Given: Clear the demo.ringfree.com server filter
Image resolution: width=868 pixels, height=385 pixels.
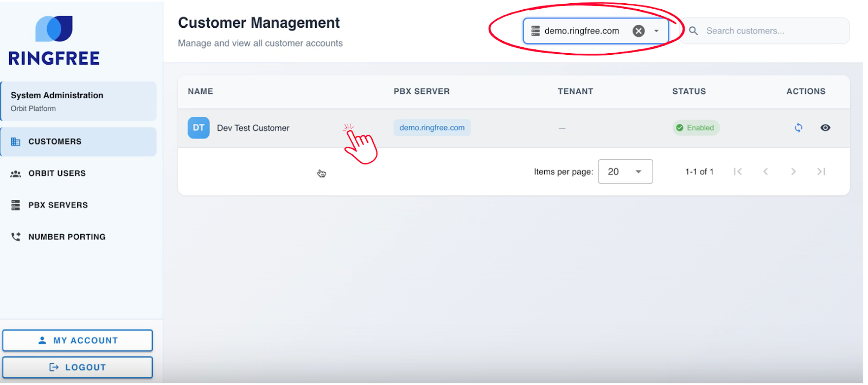Looking at the screenshot, I should click(x=639, y=31).
